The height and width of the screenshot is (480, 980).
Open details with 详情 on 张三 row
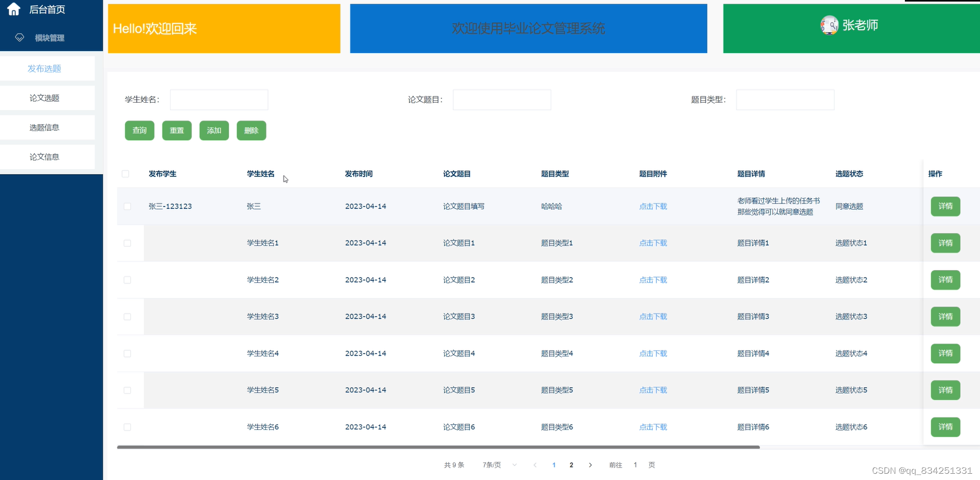[x=945, y=206]
